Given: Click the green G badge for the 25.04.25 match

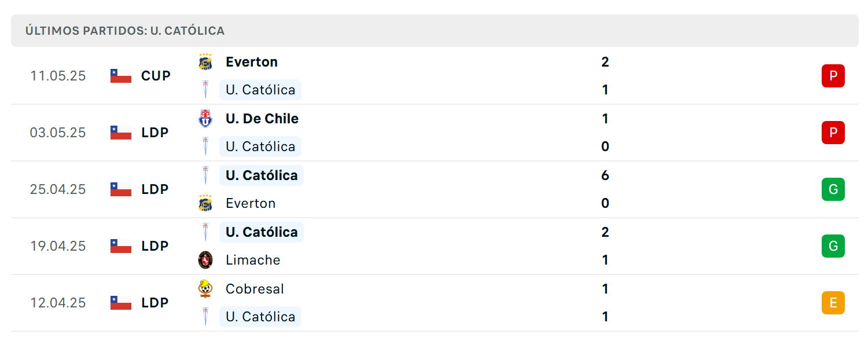Looking at the screenshot, I should tap(833, 189).
